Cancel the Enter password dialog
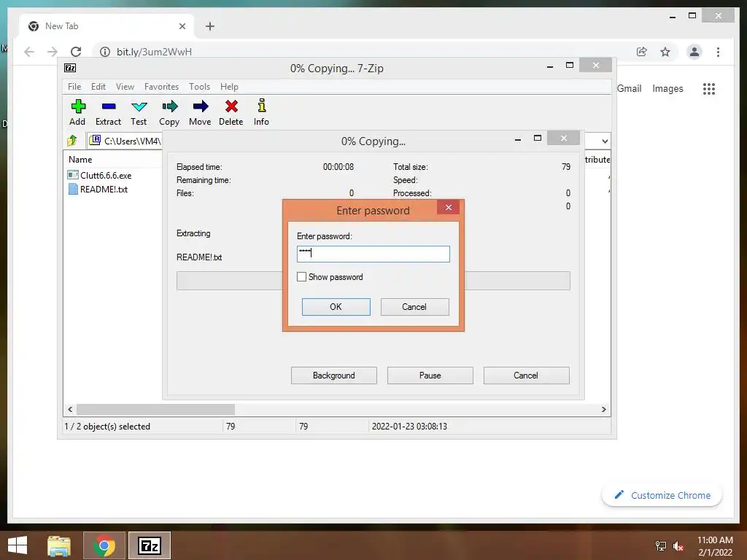This screenshot has height=560, width=747. (414, 307)
